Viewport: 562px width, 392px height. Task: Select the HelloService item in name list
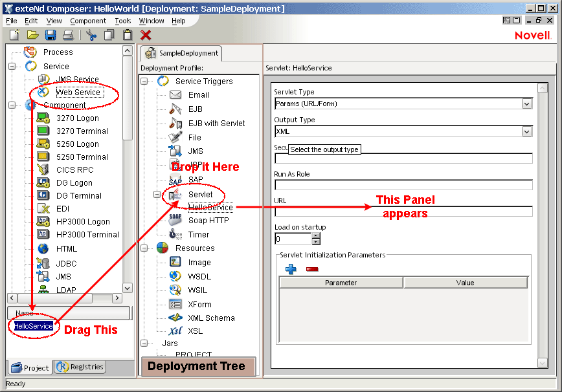coord(33,326)
